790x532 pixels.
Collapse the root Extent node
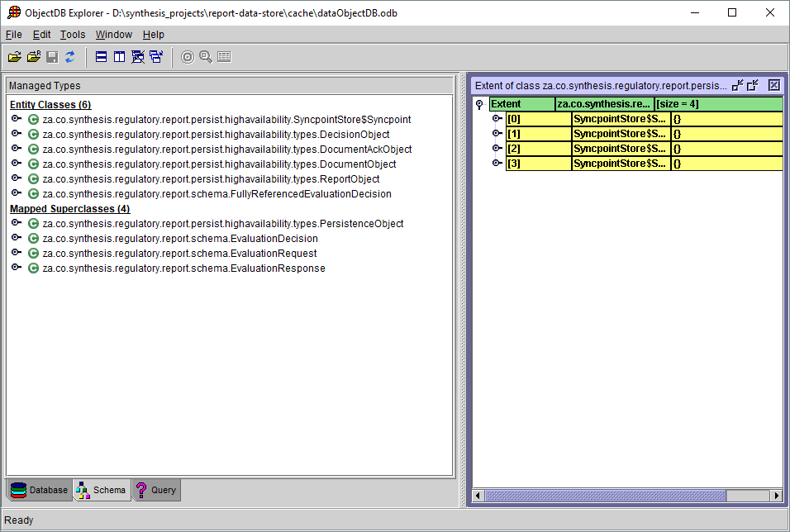(479, 105)
